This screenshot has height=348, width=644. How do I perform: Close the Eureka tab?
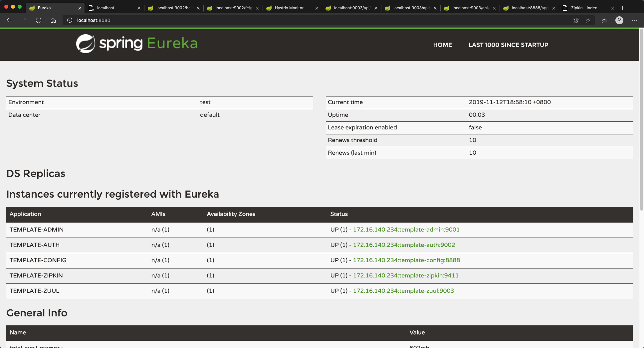80,8
